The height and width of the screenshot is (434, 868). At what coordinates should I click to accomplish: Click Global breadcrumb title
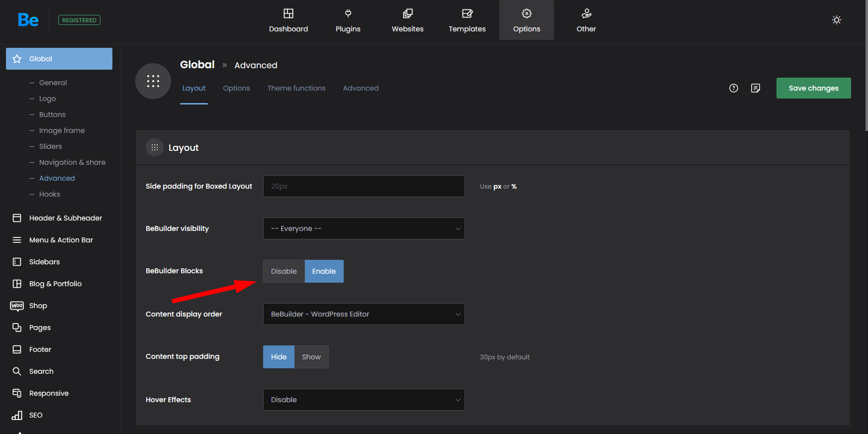click(x=197, y=65)
